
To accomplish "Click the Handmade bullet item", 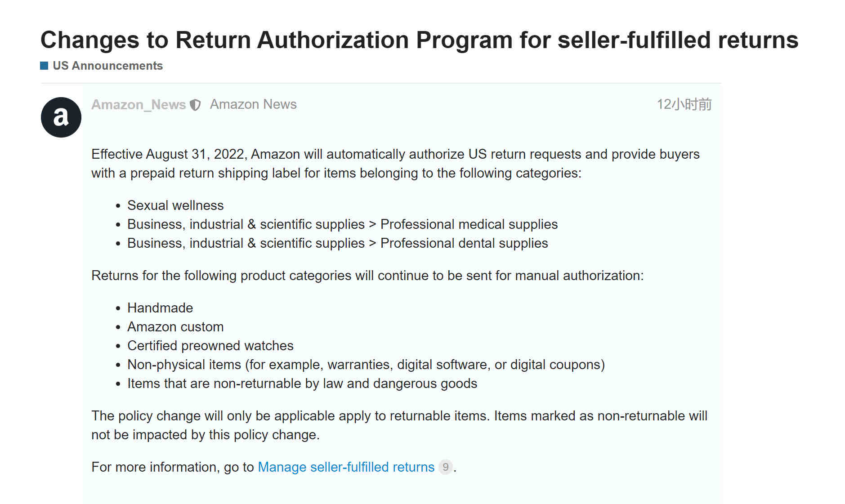I will 160,308.
